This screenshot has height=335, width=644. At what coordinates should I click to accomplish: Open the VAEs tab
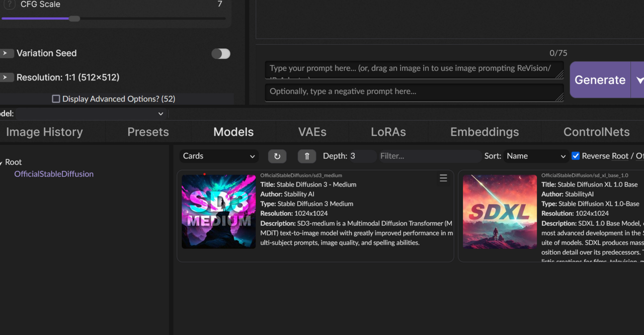point(312,132)
